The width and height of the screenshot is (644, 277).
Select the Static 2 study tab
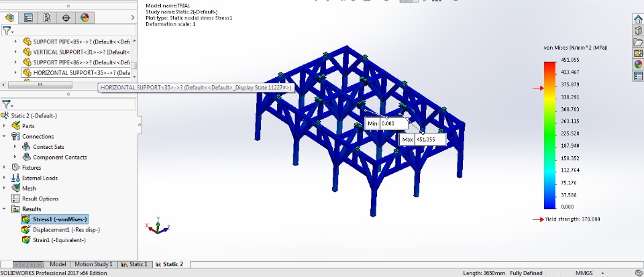(170, 264)
